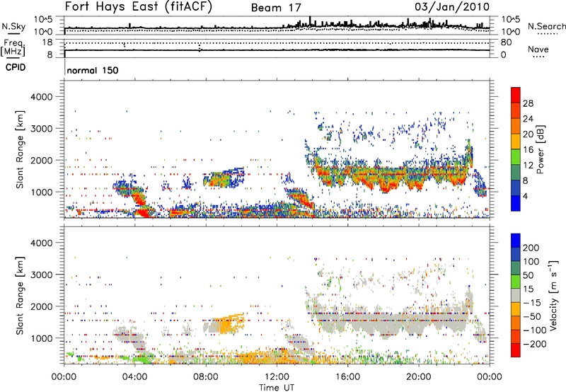Click the "20:00" time tick label
Screen dimensions: 566x392
(x=418, y=377)
